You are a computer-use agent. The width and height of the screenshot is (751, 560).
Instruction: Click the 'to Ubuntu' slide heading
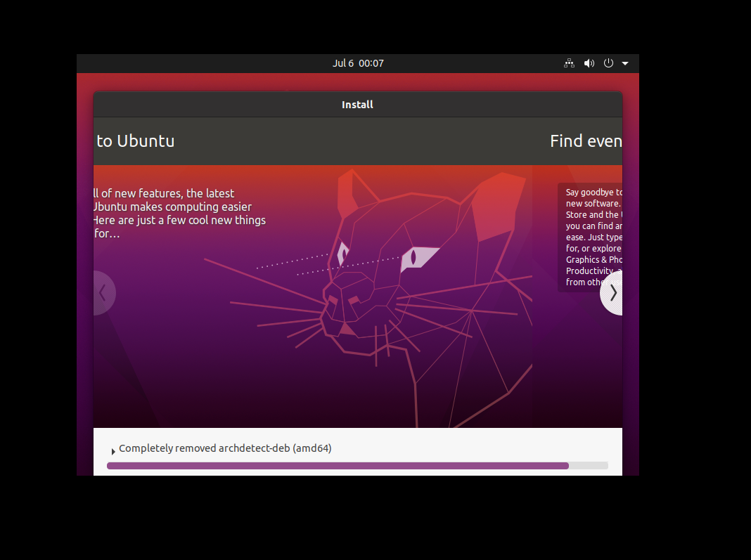[136, 141]
